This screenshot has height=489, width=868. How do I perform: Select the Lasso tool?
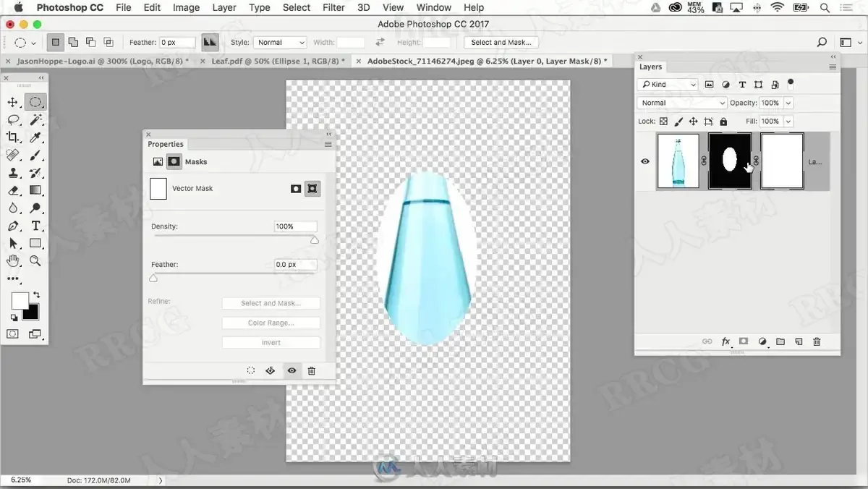click(13, 119)
